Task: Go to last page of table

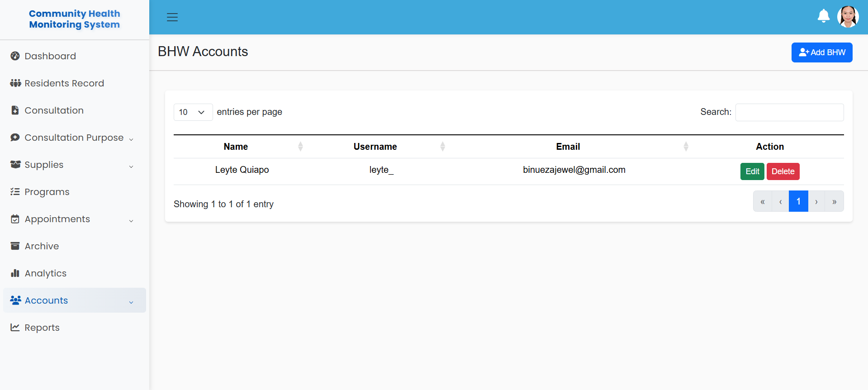Action: click(x=835, y=201)
